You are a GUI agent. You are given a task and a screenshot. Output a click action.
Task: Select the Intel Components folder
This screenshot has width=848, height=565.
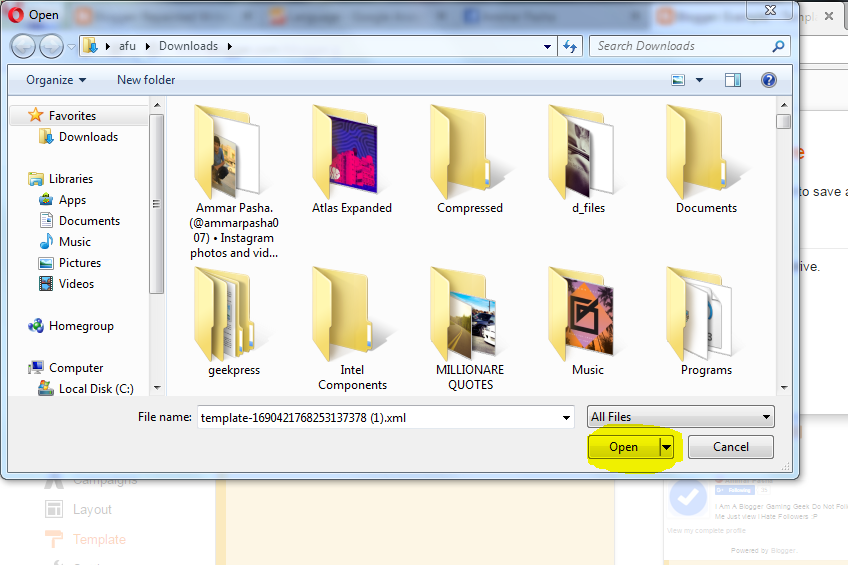(352, 329)
